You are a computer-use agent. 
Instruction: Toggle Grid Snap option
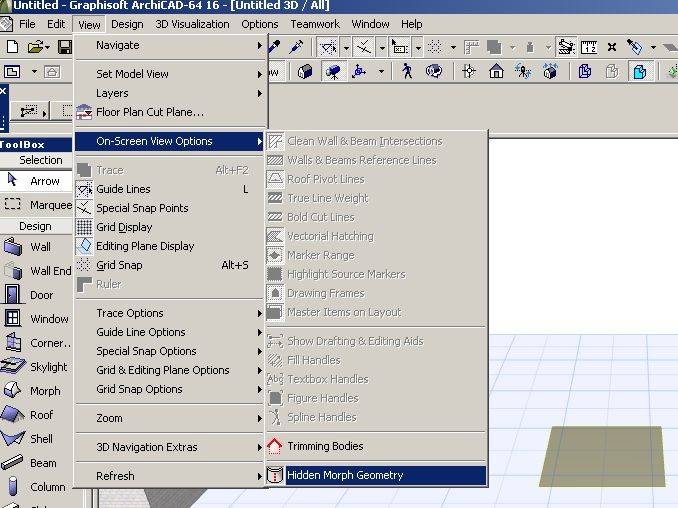[x=170, y=265]
